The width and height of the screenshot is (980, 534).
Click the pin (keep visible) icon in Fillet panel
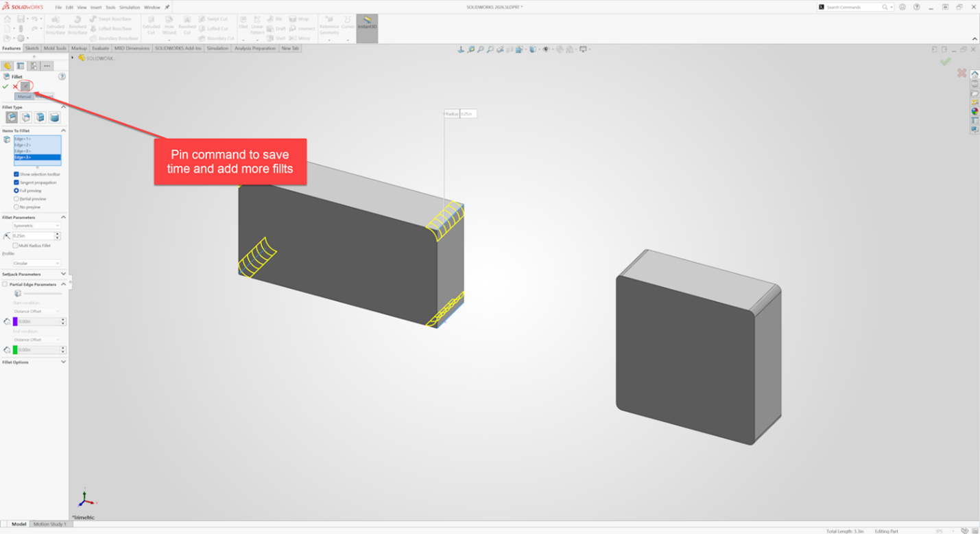(25, 86)
